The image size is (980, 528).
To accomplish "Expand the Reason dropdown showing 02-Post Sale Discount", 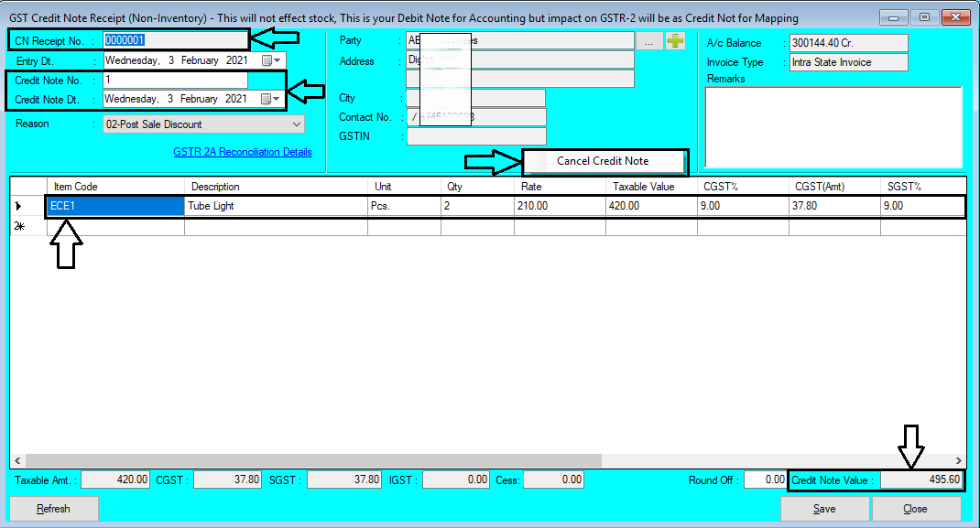I will (x=295, y=123).
